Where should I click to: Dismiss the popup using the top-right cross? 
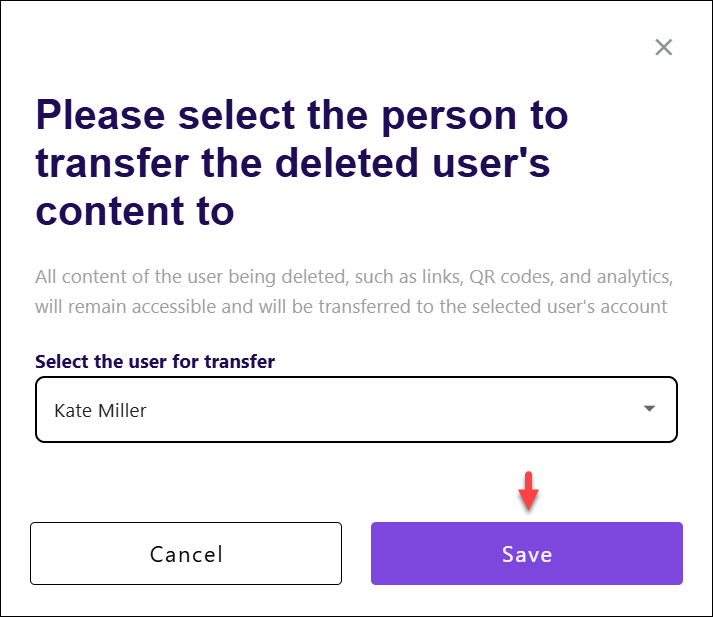[663, 47]
